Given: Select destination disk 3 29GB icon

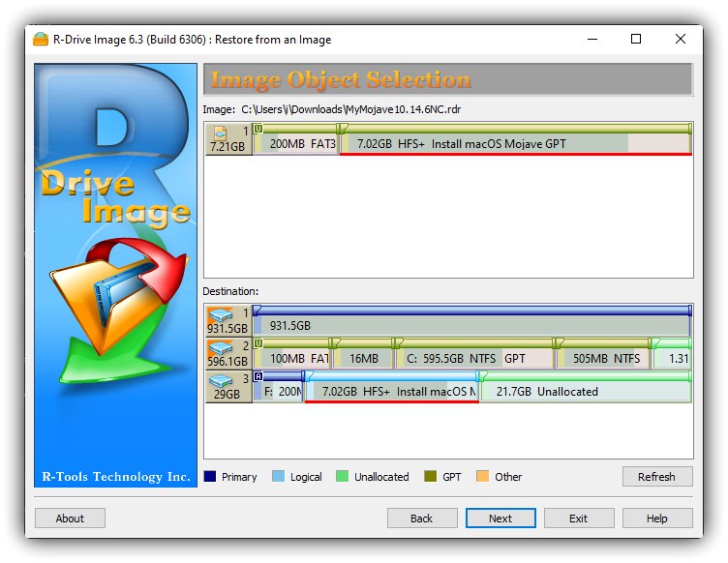Looking at the screenshot, I should coord(228,387).
